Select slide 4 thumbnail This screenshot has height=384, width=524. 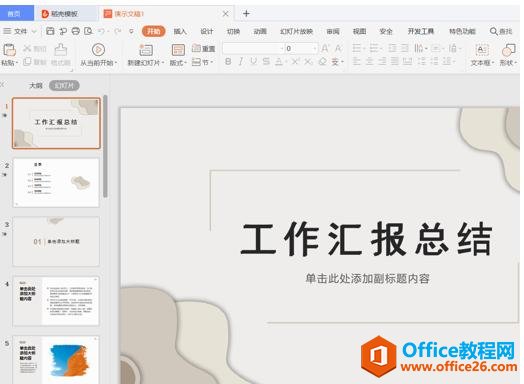[x=56, y=301]
